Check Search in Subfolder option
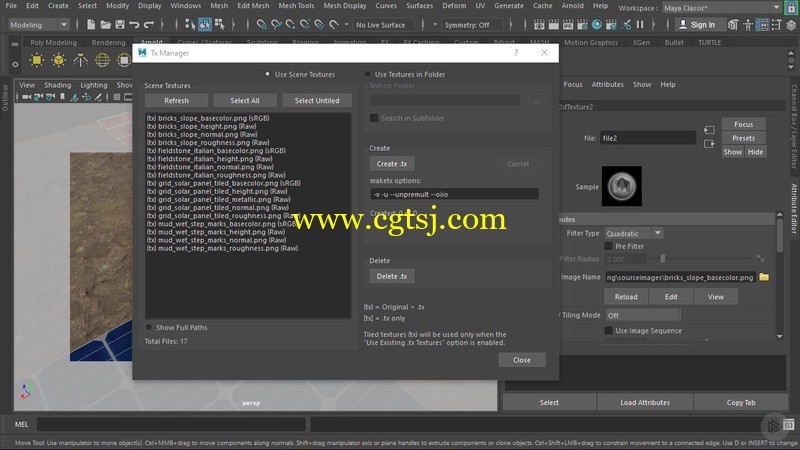 tap(374, 118)
